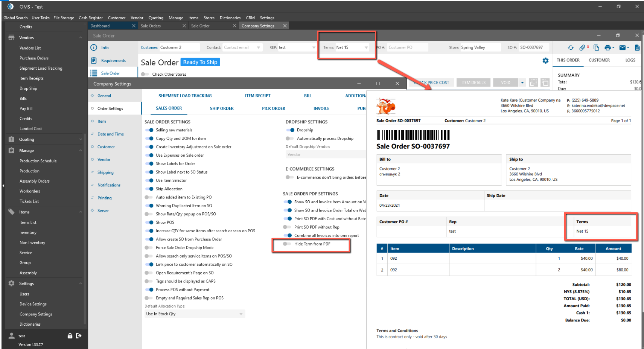Open attachments via the paperclip icon
This screenshot has height=349, width=644.
[x=582, y=47]
